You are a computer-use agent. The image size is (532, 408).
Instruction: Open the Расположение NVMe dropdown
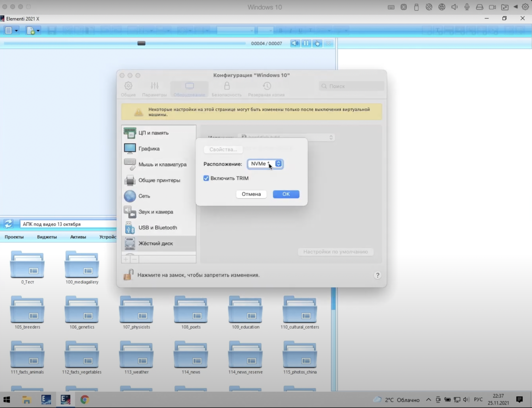[265, 164]
